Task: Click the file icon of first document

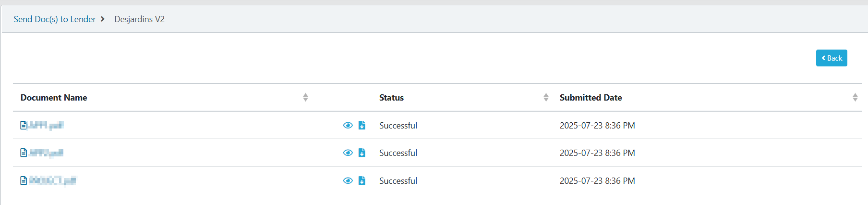Action: pos(24,125)
